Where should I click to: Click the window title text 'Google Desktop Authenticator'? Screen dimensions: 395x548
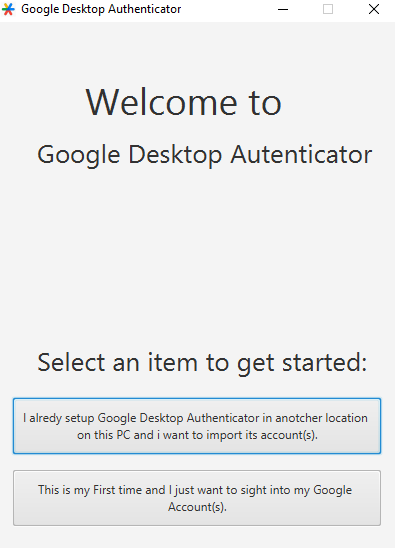[101, 9]
